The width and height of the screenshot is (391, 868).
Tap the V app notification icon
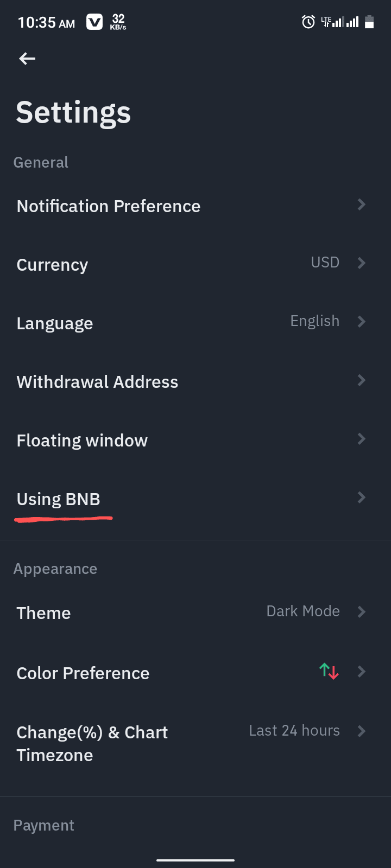tap(94, 22)
